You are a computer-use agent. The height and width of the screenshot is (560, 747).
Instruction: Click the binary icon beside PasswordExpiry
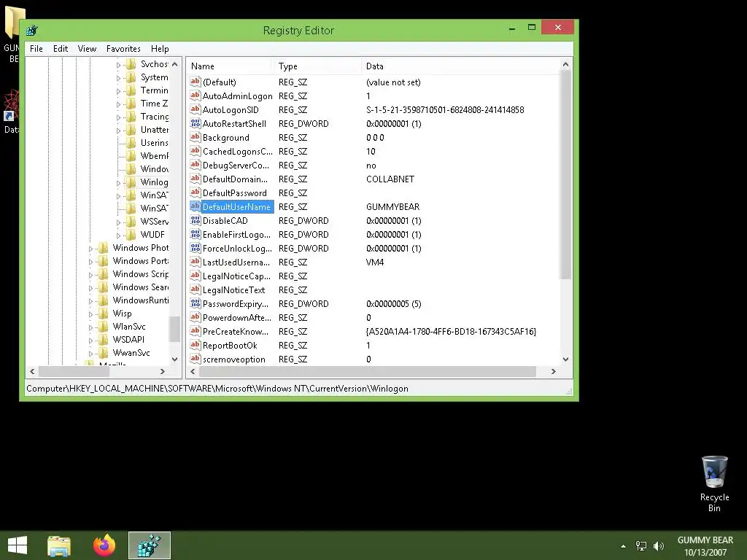click(x=195, y=303)
